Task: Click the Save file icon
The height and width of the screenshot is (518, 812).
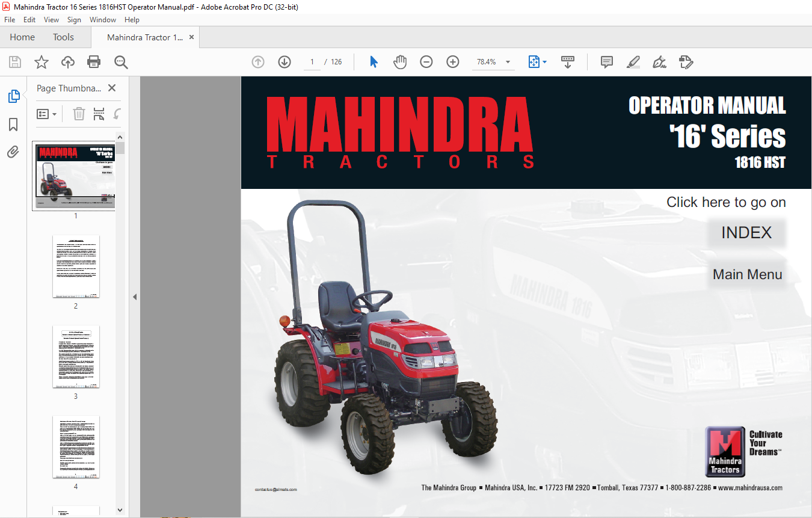Action: coord(15,62)
